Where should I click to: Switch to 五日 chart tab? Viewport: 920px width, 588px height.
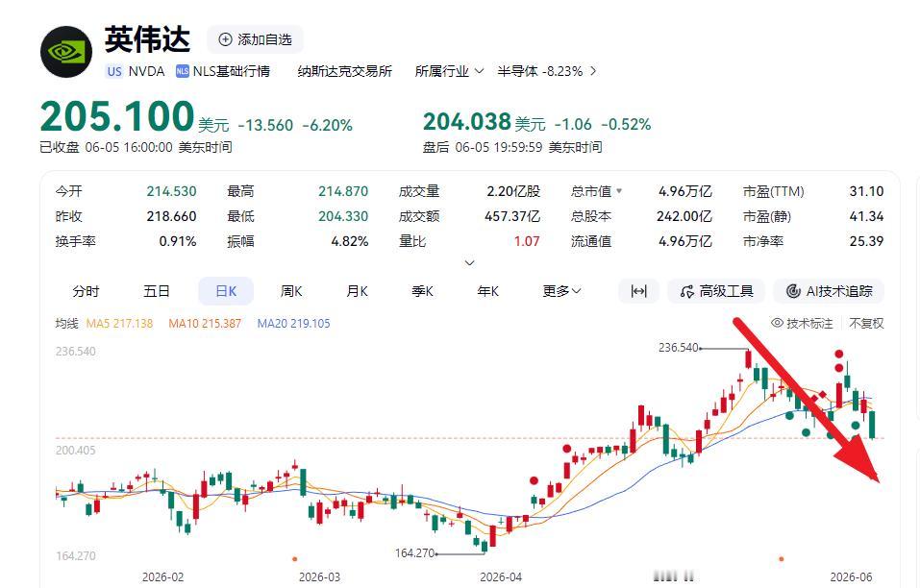point(156,291)
